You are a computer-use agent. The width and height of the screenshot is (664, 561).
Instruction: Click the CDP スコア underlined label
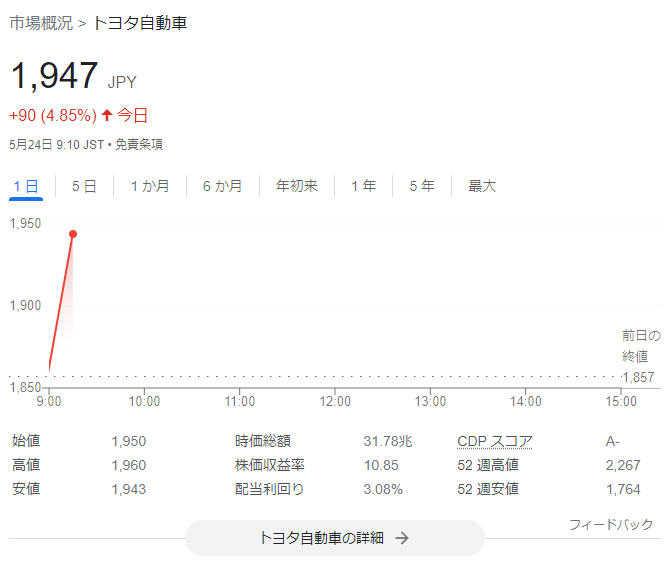(495, 441)
